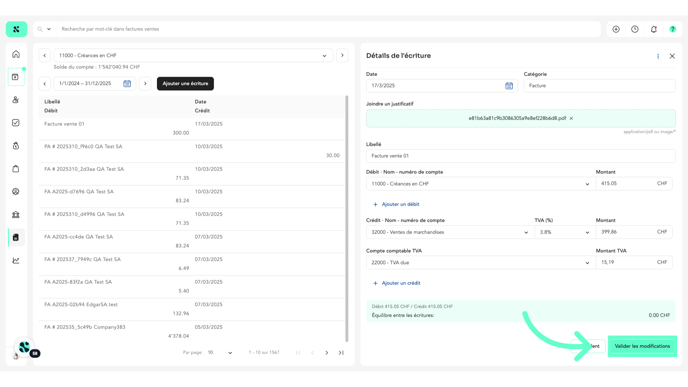The height and width of the screenshot is (387, 688).
Task: Select entry FA # 202537_7949c QA Test SA
Action: click(192, 264)
